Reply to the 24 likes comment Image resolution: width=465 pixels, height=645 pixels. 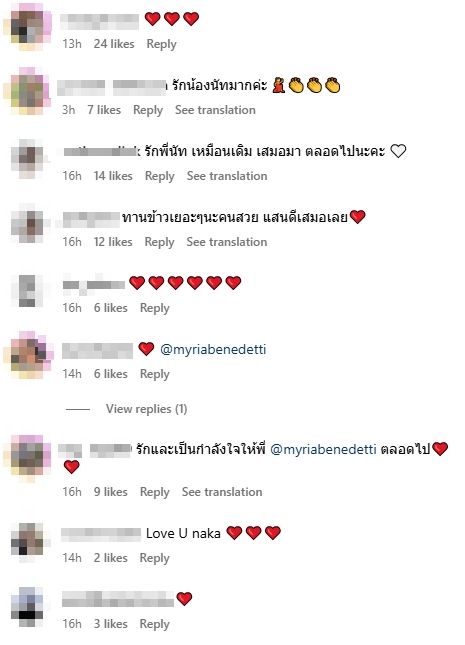tap(161, 44)
